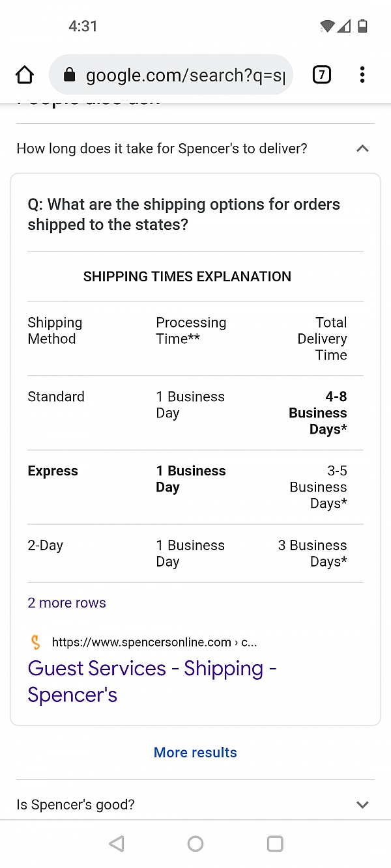This screenshot has height=868, width=391.
Task: Tap the cellular signal indicator
Action: coord(343,27)
